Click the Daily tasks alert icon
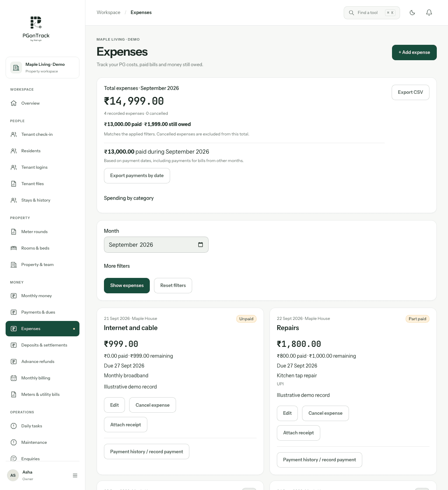The width and height of the screenshot is (448, 490). click(x=14, y=426)
